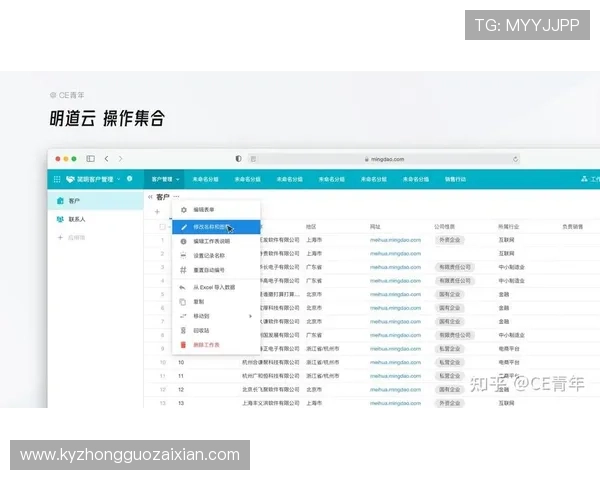Screen dimensions: 600x480
Task: Collapse sidebar using double chevron beside 客户
Action: (150, 197)
